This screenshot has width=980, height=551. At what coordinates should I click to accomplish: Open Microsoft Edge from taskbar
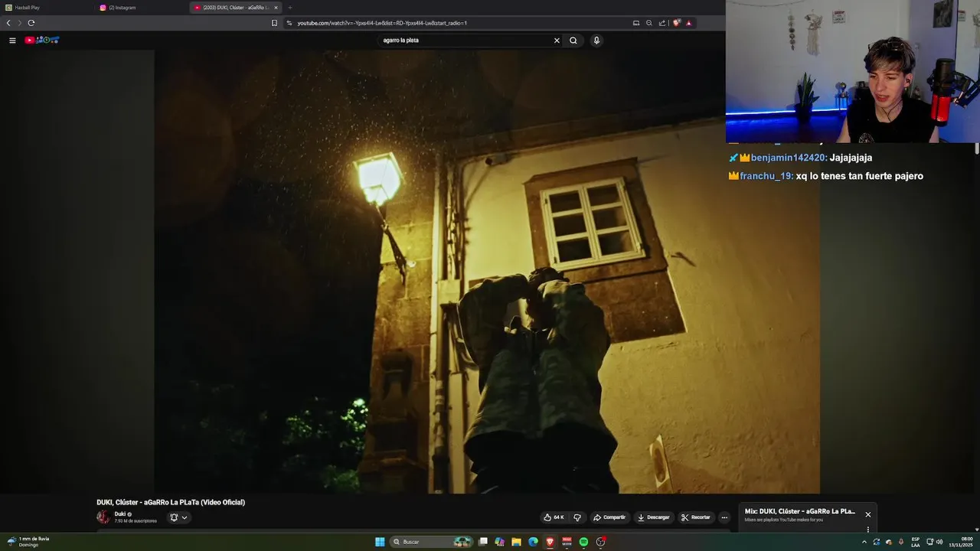[x=534, y=542]
